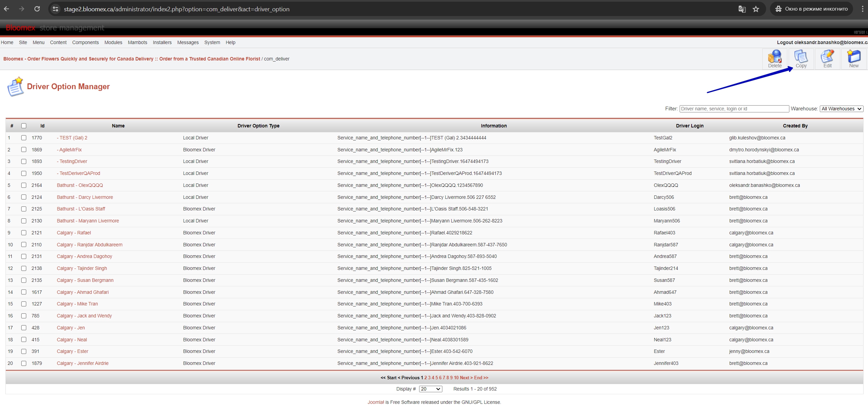868x410 pixels.
Task: Open browser three-dot menu
Action: coord(863,9)
